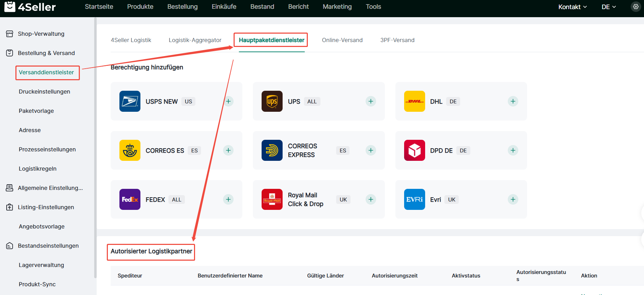
Task: Open Marketing menu
Action: (337, 7)
